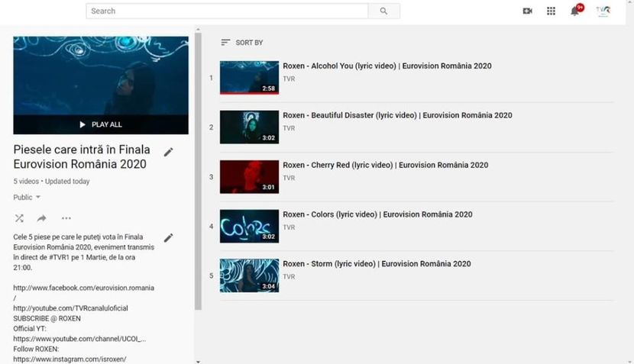Open Cherry Red video thumbnail
Image resolution: width=634 pixels, height=364 pixels.
pyautogui.click(x=249, y=176)
